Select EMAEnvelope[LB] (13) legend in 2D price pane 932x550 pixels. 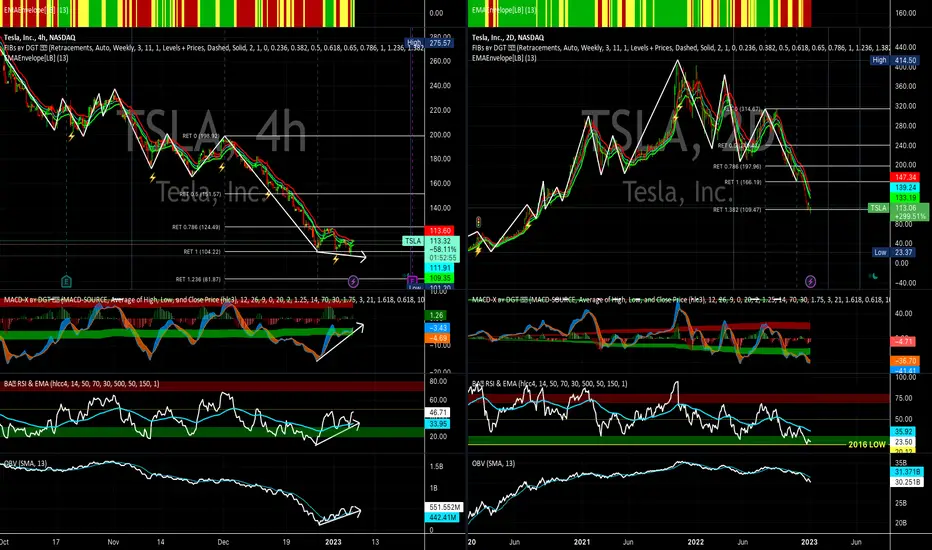coord(504,58)
